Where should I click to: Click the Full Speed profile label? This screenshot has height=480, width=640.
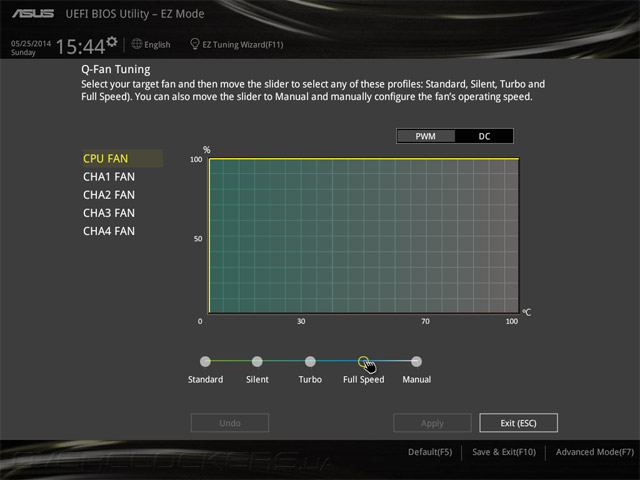pos(363,380)
